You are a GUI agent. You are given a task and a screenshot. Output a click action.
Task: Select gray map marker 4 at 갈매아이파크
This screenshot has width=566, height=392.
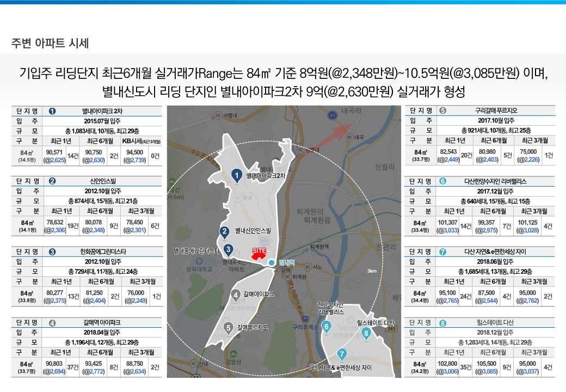[236, 295]
